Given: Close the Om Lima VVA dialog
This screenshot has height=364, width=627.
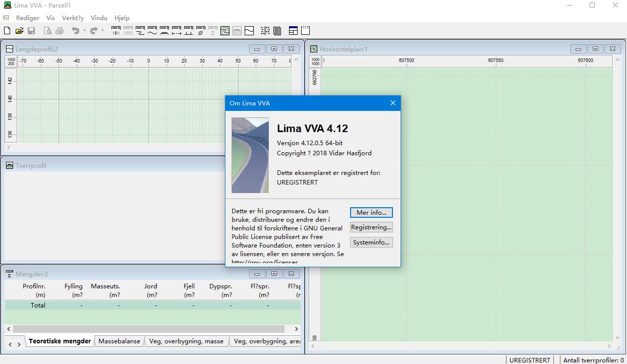Looking at the screenshot, I should click(x=393, y=103).
